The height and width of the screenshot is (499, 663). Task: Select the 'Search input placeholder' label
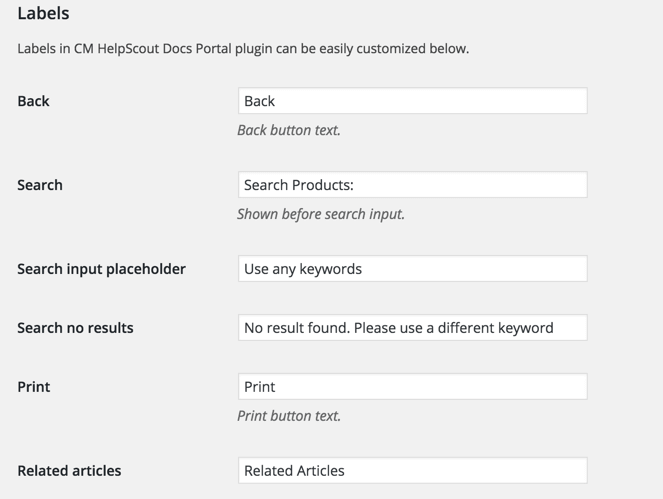click(101, 269)
